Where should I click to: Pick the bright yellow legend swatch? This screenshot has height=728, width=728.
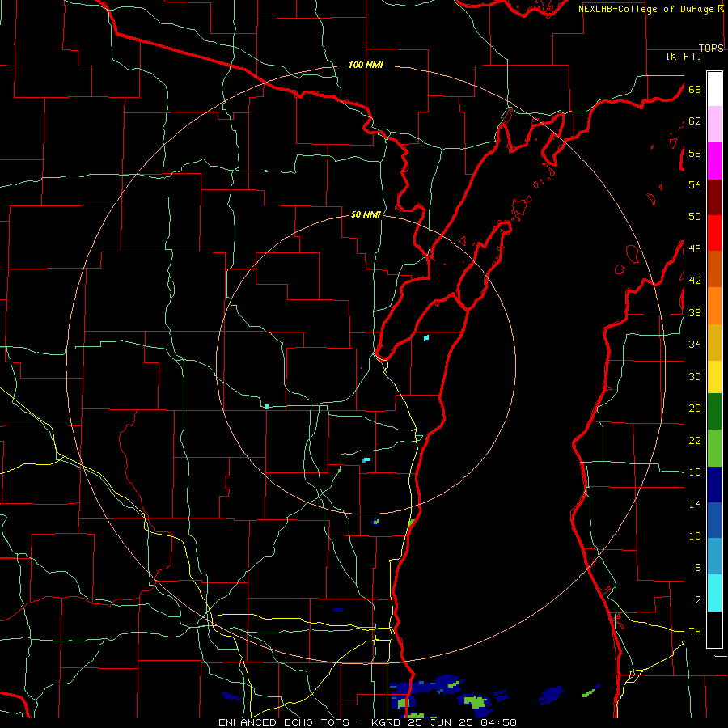(714, 377)
